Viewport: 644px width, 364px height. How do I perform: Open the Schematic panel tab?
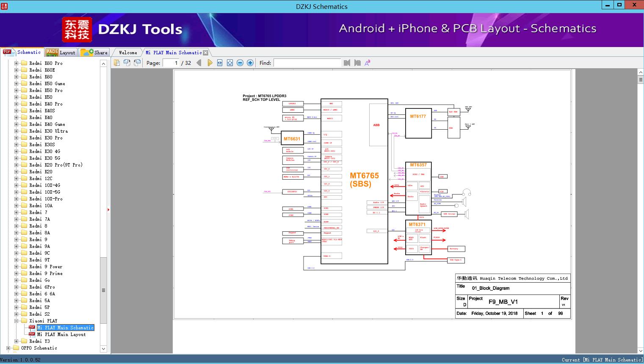click(x=22, y=52)
